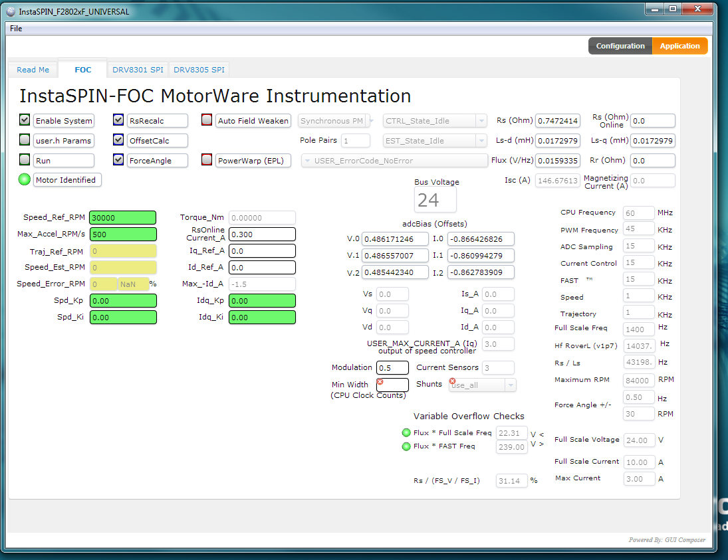Viewport: 728px width, 560px height.
Task: Click the red error icon on Shunts dropdown
Action: [452, 381]
